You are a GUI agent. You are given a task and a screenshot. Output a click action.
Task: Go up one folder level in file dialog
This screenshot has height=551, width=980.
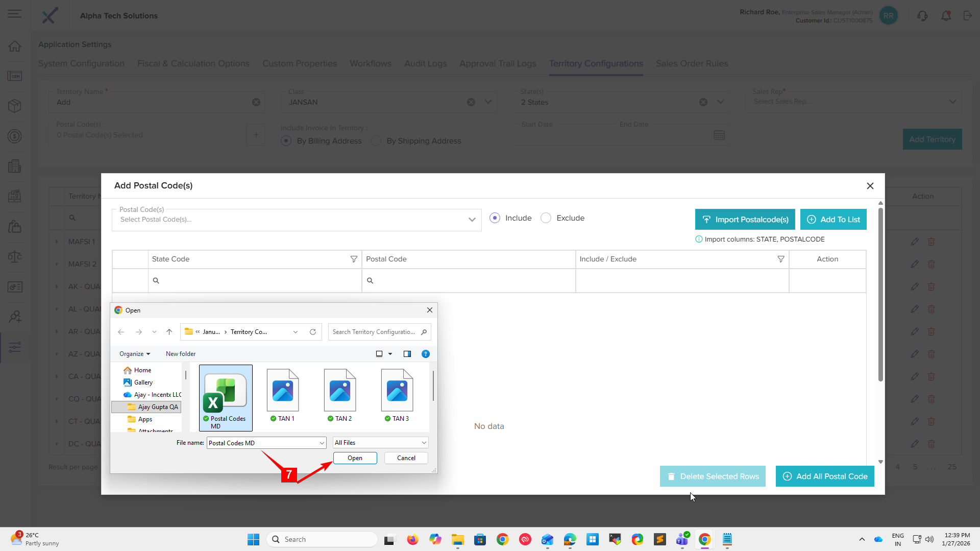tap(169, 332)
